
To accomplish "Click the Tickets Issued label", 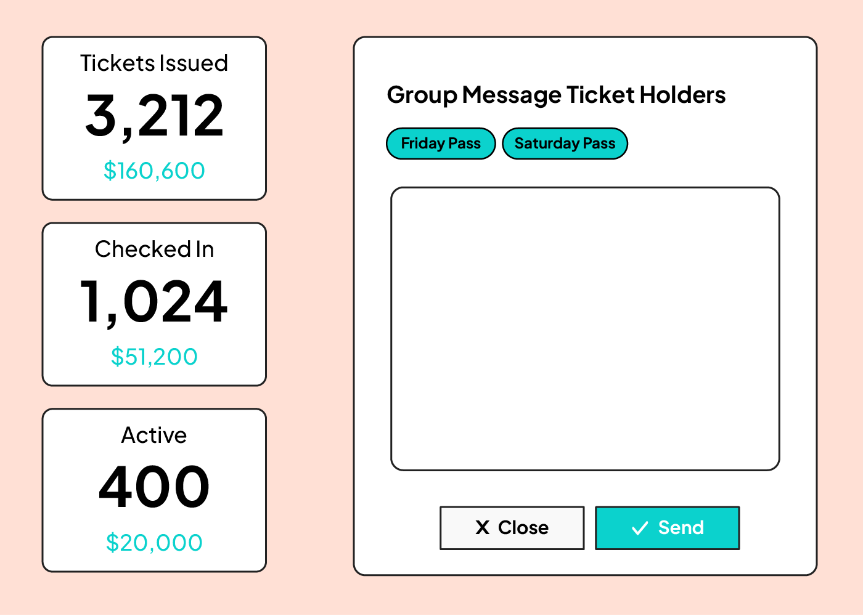I will tap(154, 63).
